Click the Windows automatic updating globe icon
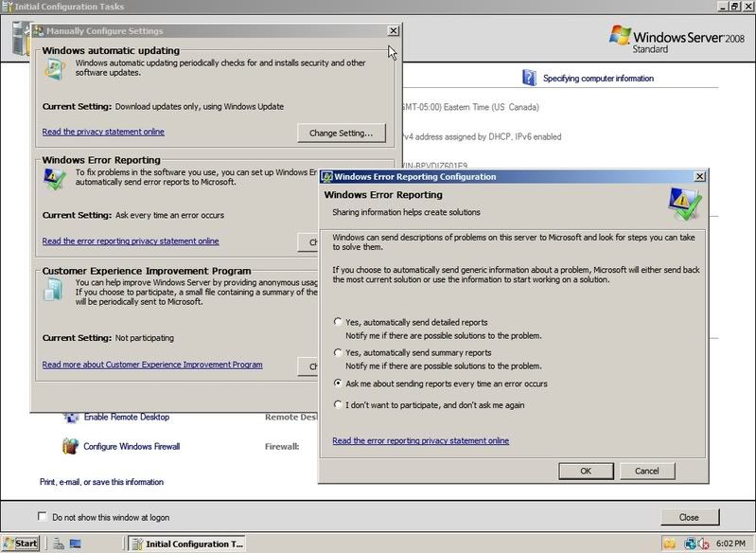Screen dimensions: 756x553 tap(55, 69)
